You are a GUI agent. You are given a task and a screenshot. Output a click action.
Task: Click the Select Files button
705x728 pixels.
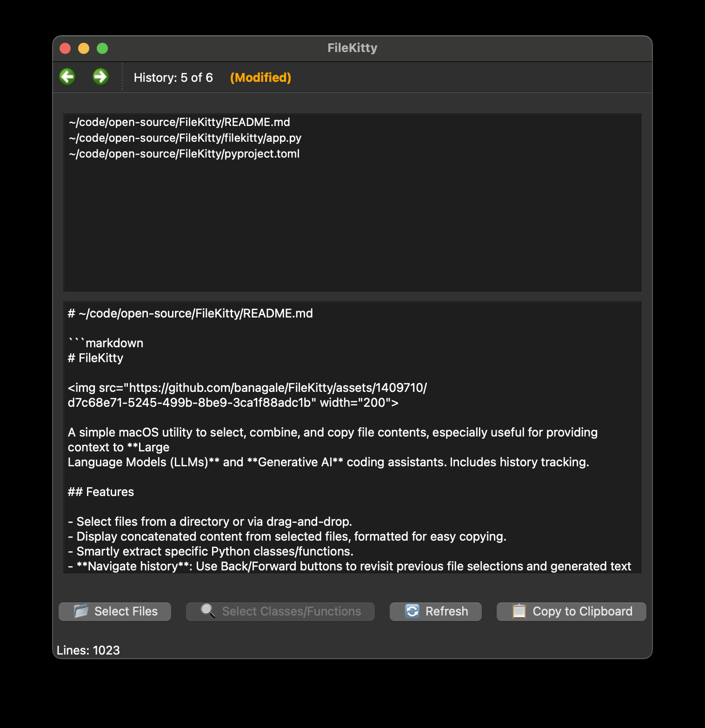pyautogui.click(x=115, y=611)
